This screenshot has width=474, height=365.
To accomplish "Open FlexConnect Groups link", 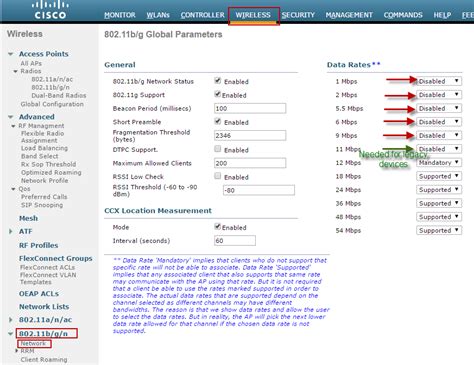I will [56, 258].
